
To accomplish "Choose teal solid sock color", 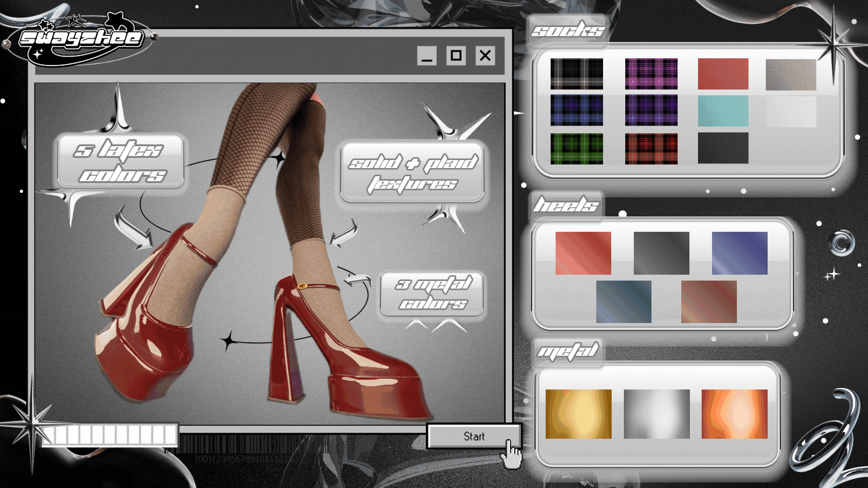I will click(x=723, y=111).
